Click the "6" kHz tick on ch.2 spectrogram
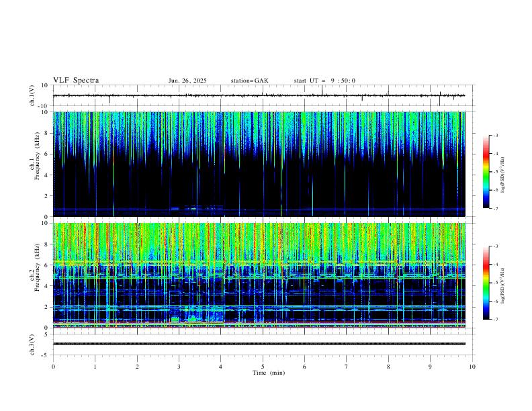The height and width of the screenshot is (411, 532). (46, 265)
